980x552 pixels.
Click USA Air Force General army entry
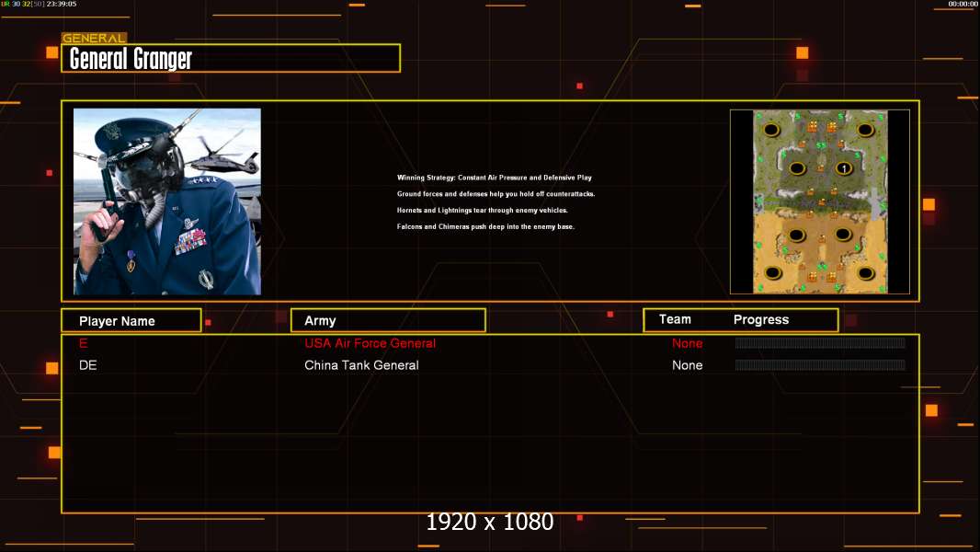(370, 343)
